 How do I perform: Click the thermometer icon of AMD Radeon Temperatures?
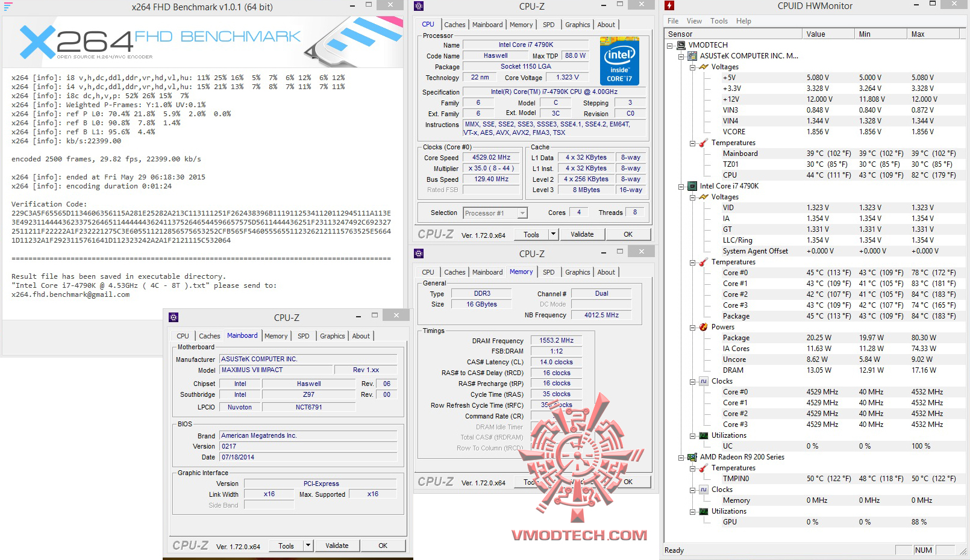[x=704, y=468]
